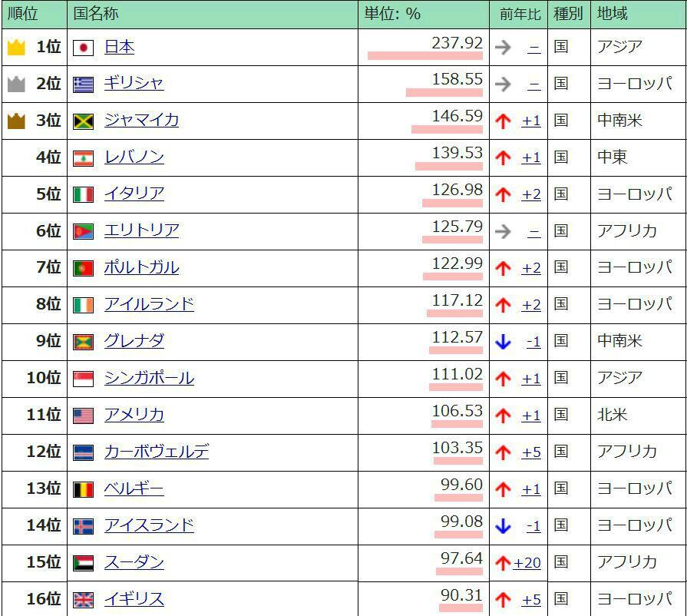Viewport: 687px width, 616px height.
Task: Open the スーダン country link
Action: 134,562
